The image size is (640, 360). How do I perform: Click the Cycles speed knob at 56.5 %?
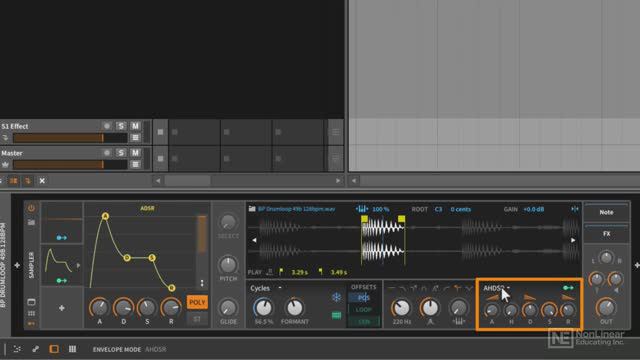pos(263,307)
